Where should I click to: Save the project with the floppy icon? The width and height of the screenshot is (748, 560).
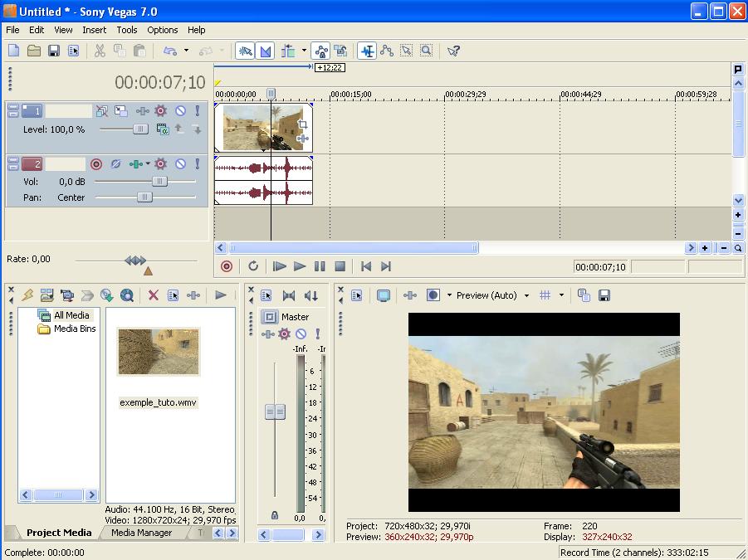pyautogui.click(x=54, y=51)
